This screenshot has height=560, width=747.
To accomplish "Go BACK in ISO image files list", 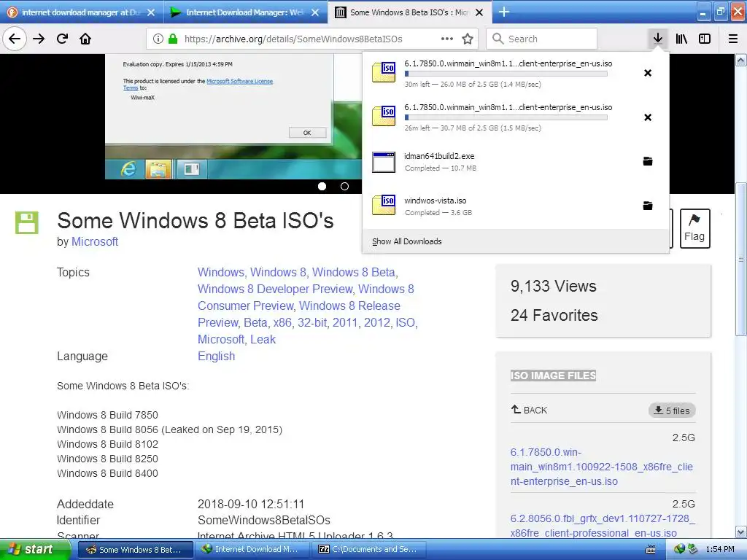I will [530, 410].
